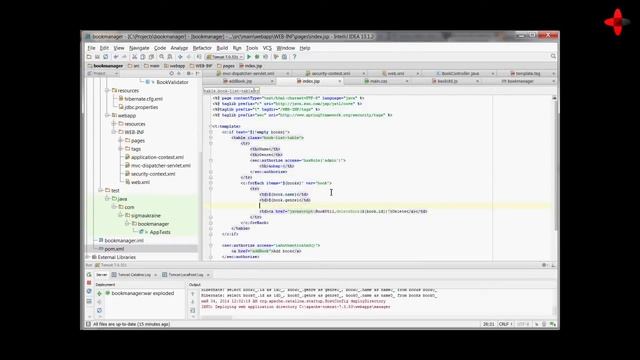
Task: Click the Rerun icon in Run panel
Action: [89, 275]
